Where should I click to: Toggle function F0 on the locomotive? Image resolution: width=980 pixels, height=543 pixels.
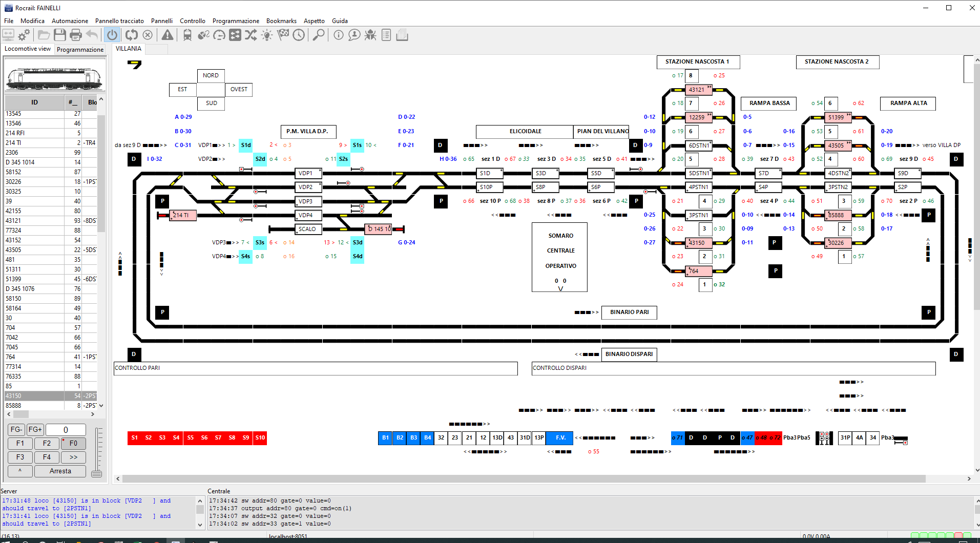coord(73,443)
